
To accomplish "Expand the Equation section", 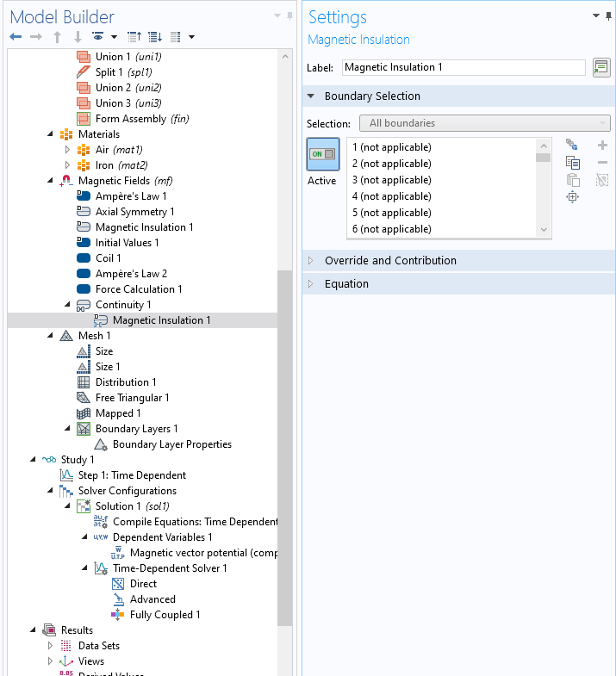I will [x=346, y=284].
